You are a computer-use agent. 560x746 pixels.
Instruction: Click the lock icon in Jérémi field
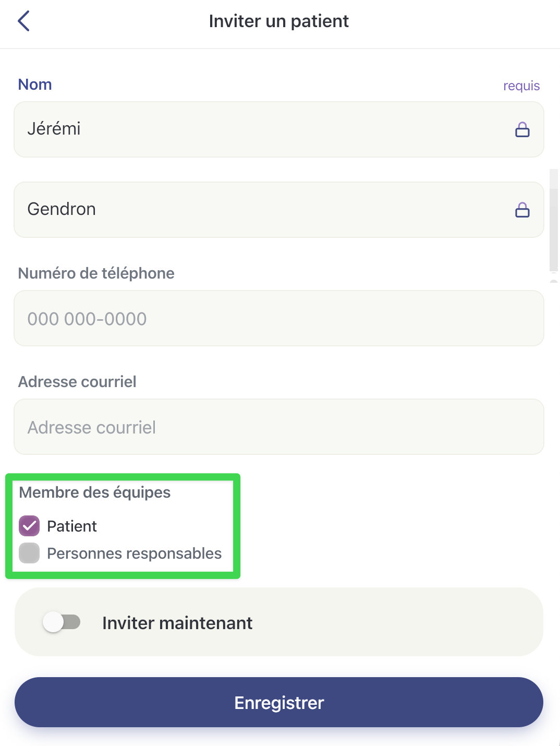click(x=522, y=129)
